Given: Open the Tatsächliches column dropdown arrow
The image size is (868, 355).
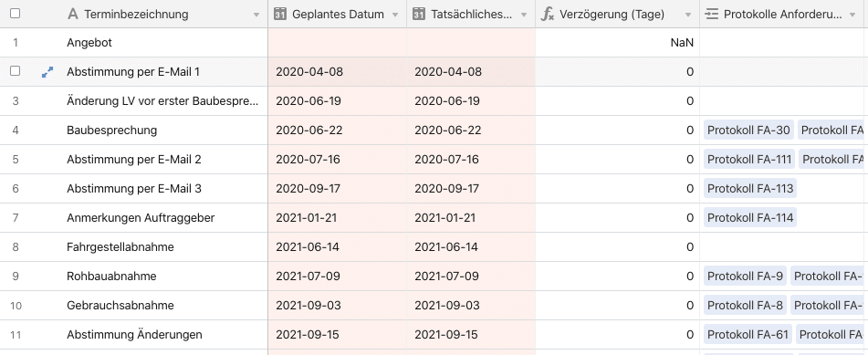Looking at the screenshot, I should tap(524, 15).
